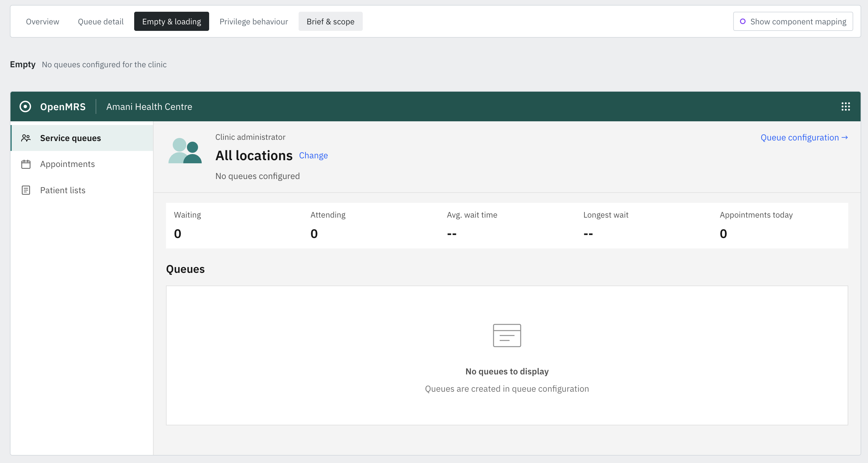The width and height of the screenshot is (868, 463).
Task: Click the Queues section heading
Action: pyautogui.click(x=185, y=269)
